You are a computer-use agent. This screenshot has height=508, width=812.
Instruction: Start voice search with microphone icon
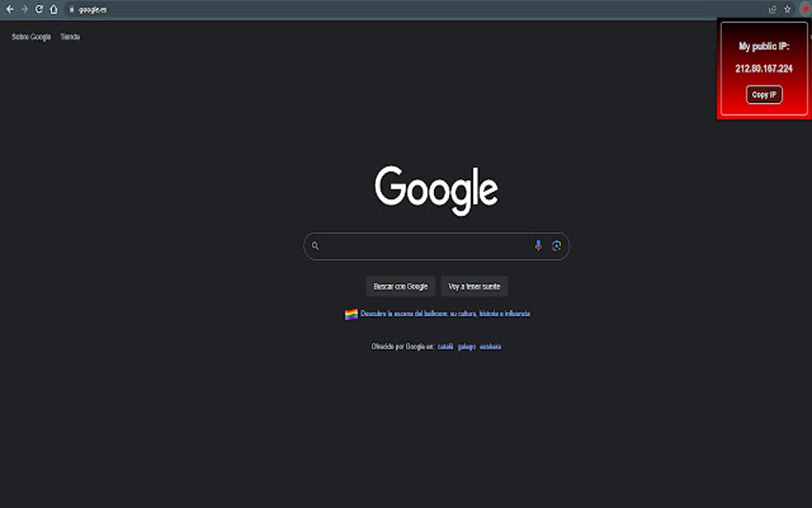pos(538,246)
